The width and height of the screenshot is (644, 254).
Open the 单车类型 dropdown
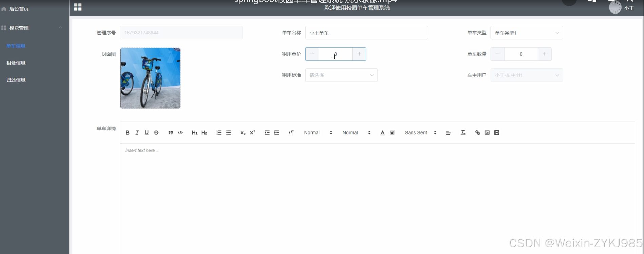(527, 33)
